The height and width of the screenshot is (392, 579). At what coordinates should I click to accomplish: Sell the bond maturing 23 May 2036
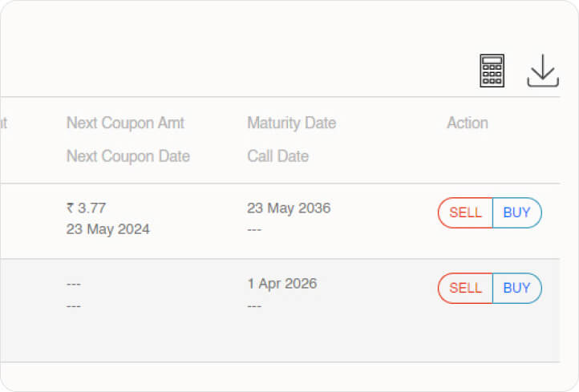point(465,213)
